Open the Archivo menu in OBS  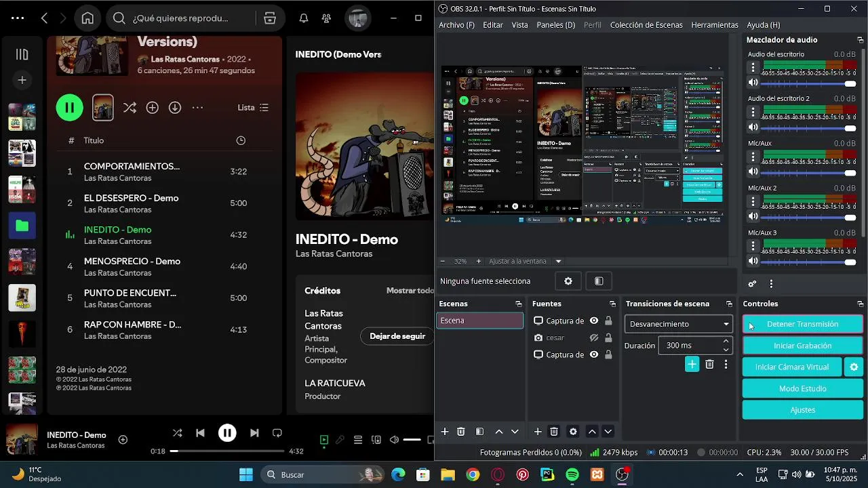[456, 25]
